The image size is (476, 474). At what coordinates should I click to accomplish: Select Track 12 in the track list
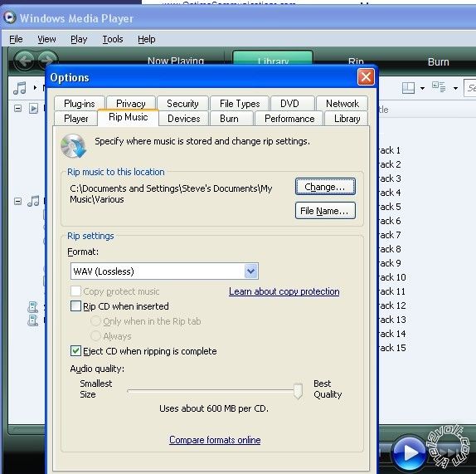[392, 305]
